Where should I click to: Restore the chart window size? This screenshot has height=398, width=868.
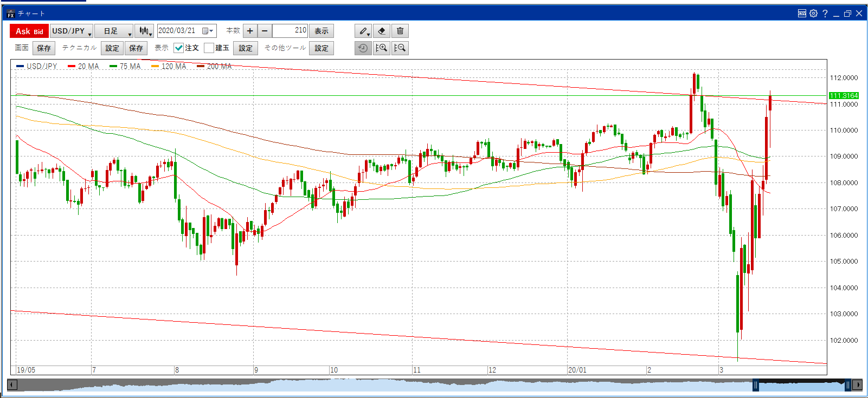pos(847,14)
